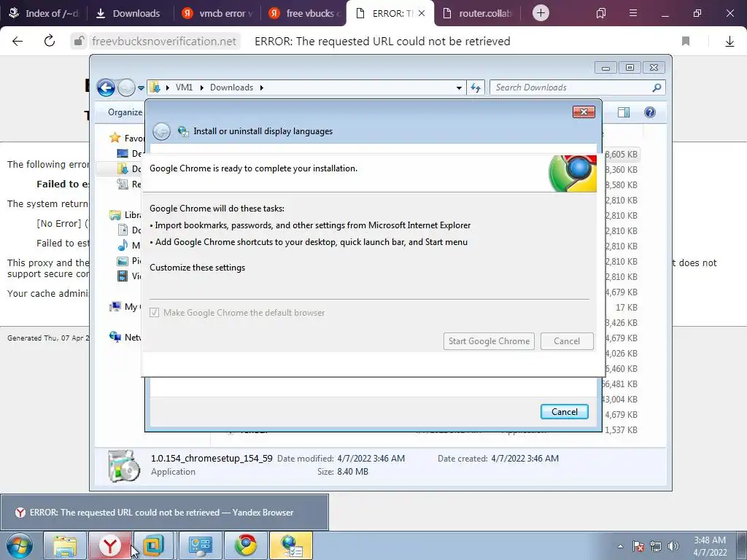Switch to the vmcb error tab
The image size is (747, 560).
coord(217,13)
